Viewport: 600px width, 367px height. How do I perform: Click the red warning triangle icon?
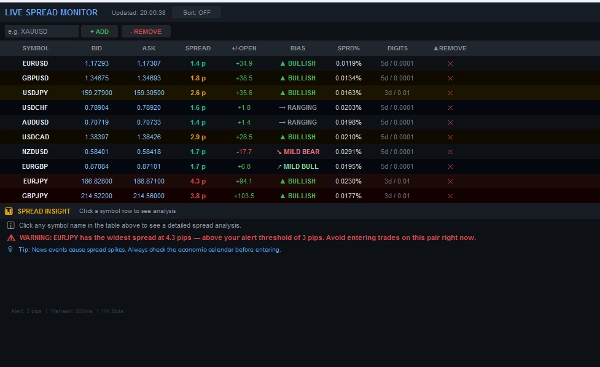[11, 238]
